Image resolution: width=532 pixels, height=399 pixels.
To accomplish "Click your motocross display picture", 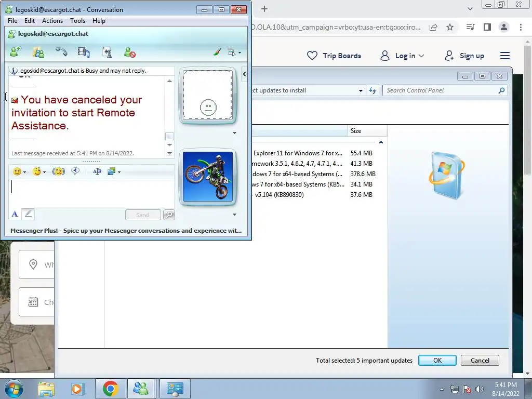I will [x=208, y=177].
